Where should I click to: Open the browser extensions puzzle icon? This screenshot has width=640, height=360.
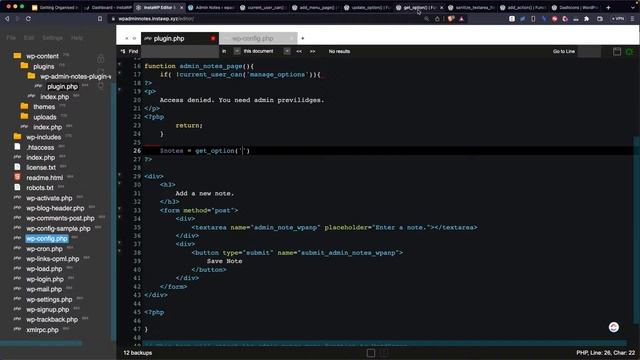click(587, 19)
